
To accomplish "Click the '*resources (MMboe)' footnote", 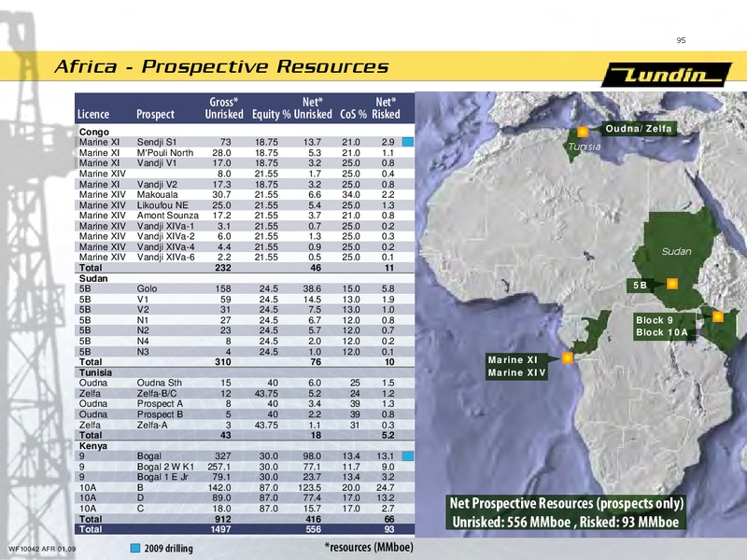I will [x=369, y=547].
